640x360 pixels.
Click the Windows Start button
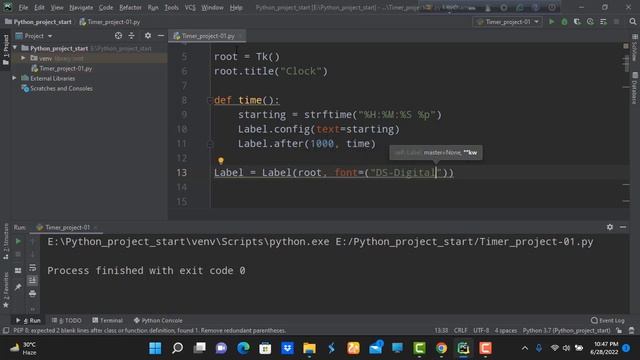[155, 348]
